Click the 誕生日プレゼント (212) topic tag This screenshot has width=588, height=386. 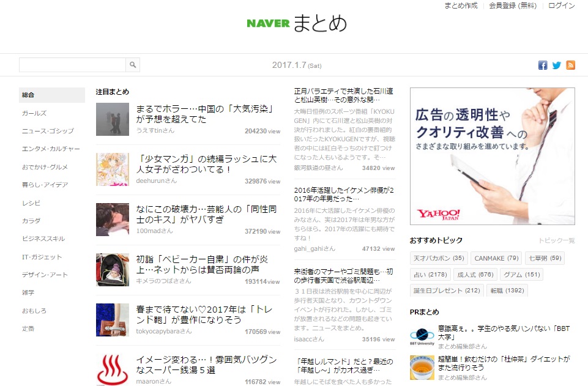click(447, 291)
